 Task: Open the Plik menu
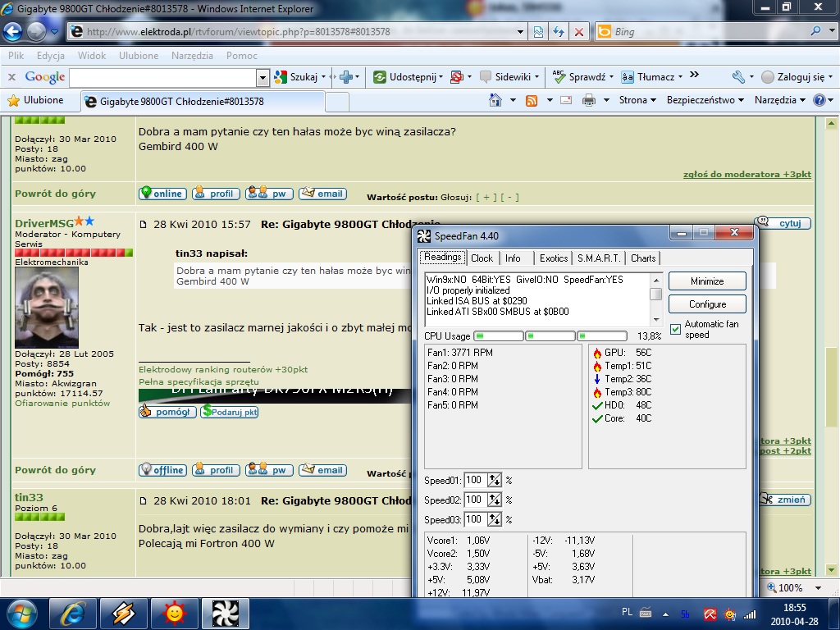click(16, 55)
